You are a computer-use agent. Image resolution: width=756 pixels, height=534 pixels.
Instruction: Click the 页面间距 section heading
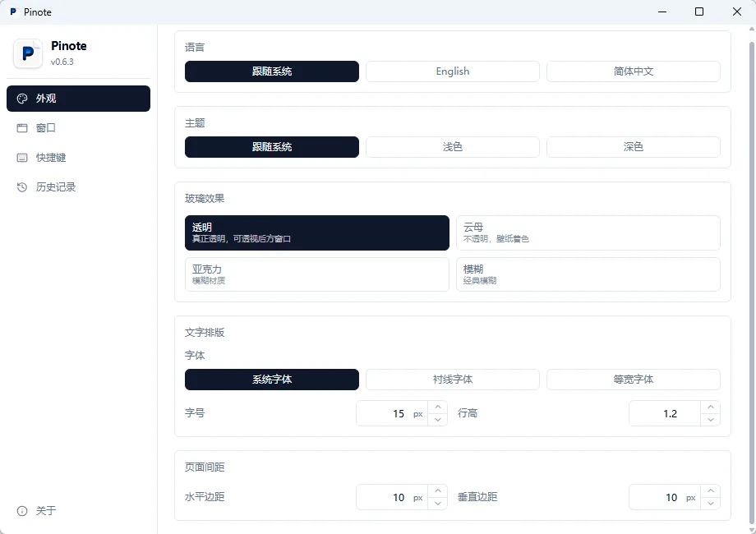click(205, 467)
